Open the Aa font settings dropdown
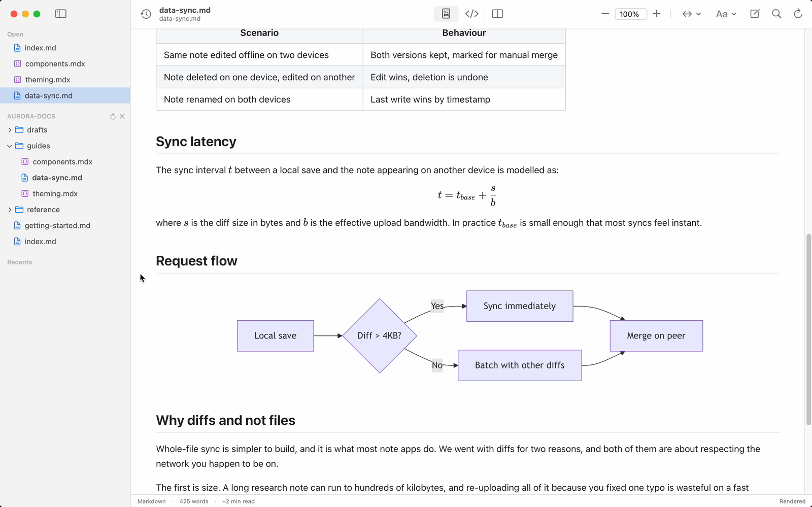 tap(726, 14)
